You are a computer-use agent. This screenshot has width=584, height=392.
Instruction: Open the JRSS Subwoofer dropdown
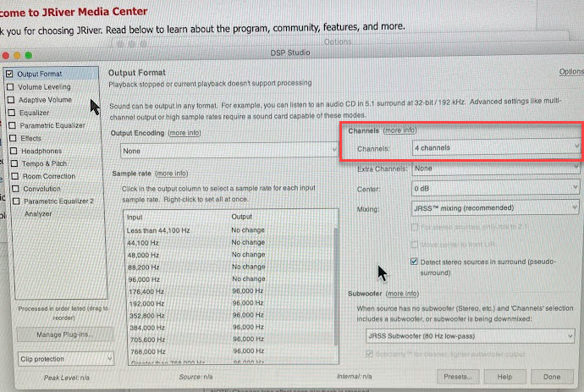click(470, 336)
